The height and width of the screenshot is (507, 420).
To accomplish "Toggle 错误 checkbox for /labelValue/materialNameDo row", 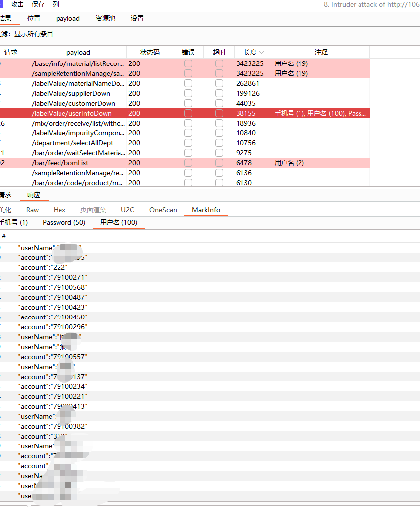I will 188,83.
